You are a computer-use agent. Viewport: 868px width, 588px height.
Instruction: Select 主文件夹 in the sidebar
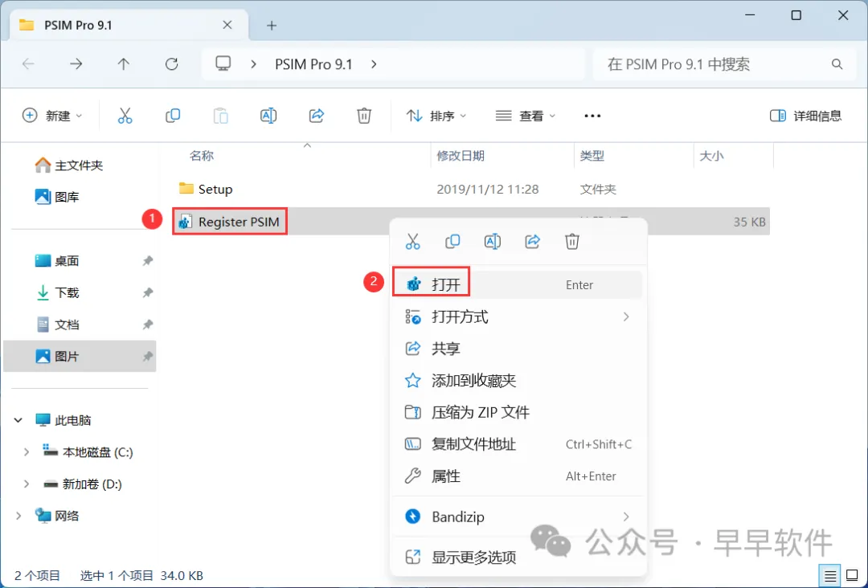coord(80,165)
